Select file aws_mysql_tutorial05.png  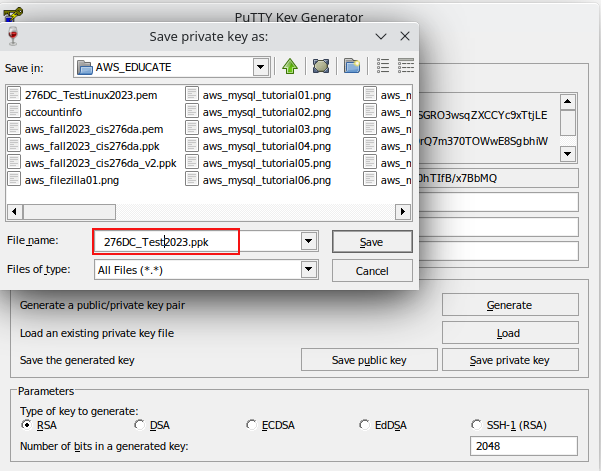(x=267, y=163)
